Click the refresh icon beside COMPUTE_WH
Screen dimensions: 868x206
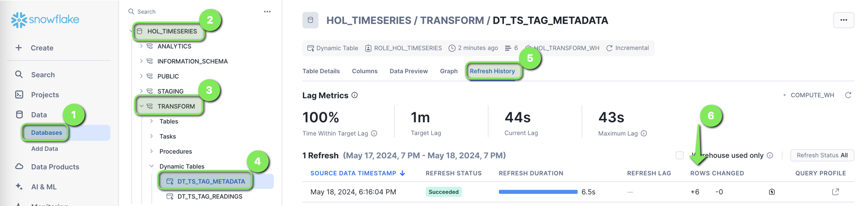click(x=848, y=95)
